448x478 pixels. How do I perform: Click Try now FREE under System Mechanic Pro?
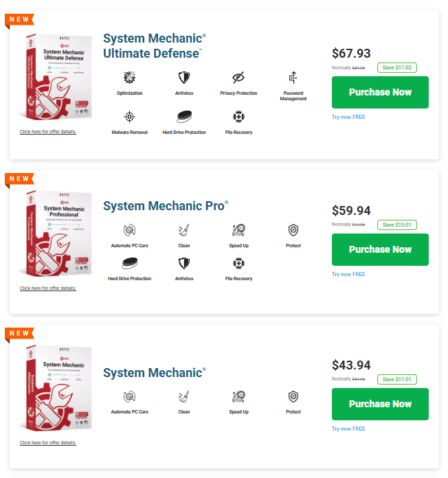tap(348, 274)
